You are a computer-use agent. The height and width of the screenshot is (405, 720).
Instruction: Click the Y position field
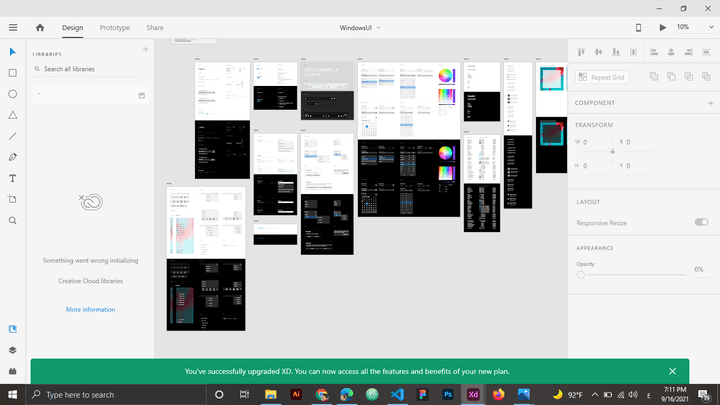tap(639, 166)
